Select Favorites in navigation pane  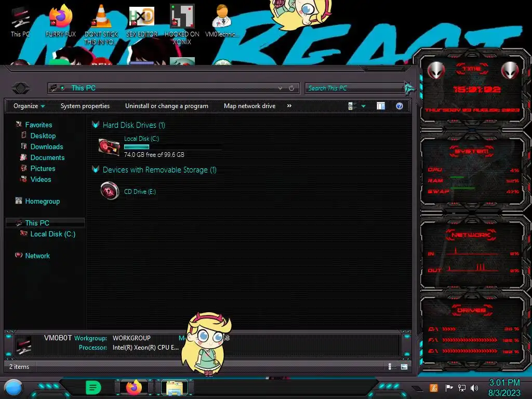coord(38,125)
